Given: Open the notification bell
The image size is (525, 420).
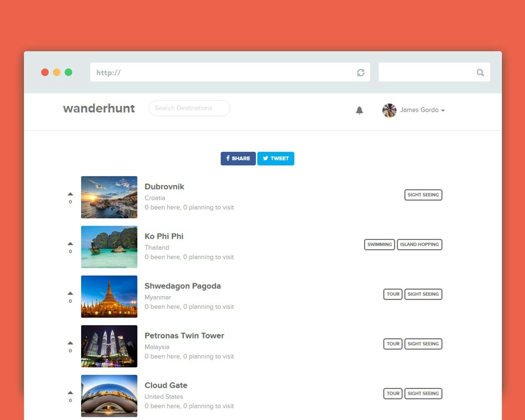Looking at the screenshot, I should (x=360, y=110).
